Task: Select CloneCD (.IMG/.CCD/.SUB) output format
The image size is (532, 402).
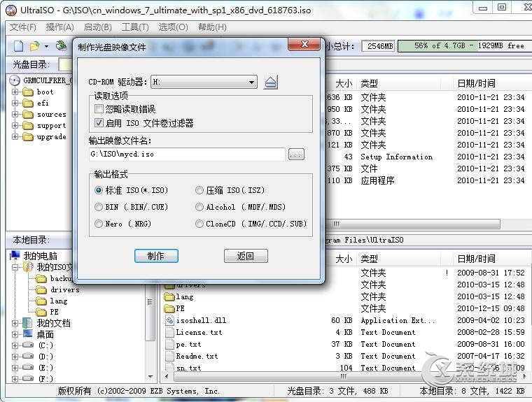Action: coord(199,224)
